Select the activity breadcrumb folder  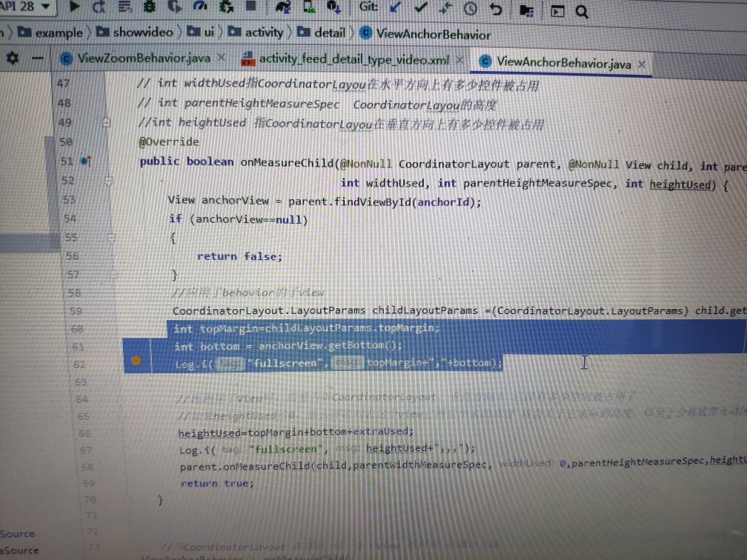(256, 33)
